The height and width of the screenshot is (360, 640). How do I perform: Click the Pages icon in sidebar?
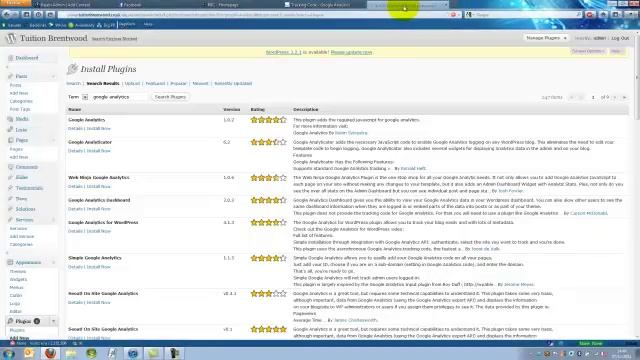pyautogui.click(x=11, y=140)
